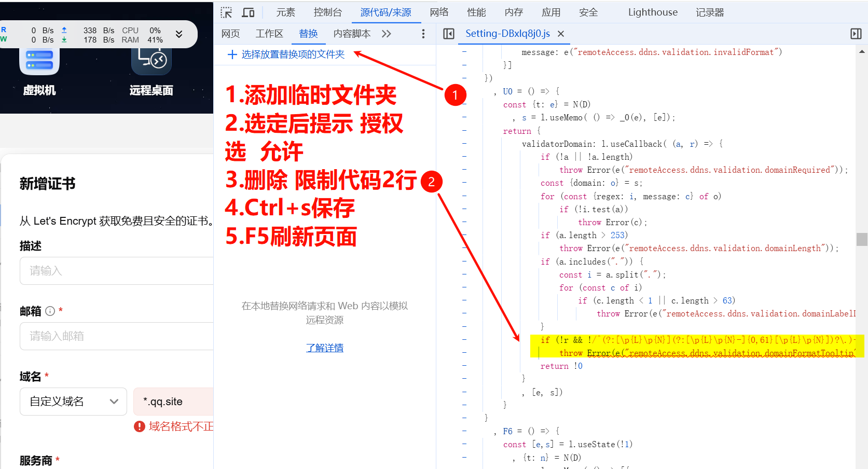Expand the network monitor widget chevron
868x469 pixels.
click(x=179, y=34)
